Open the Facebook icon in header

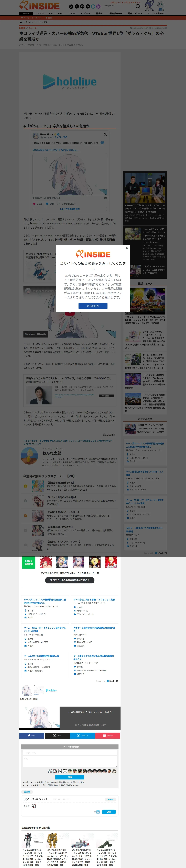click(x=77, y=6)
